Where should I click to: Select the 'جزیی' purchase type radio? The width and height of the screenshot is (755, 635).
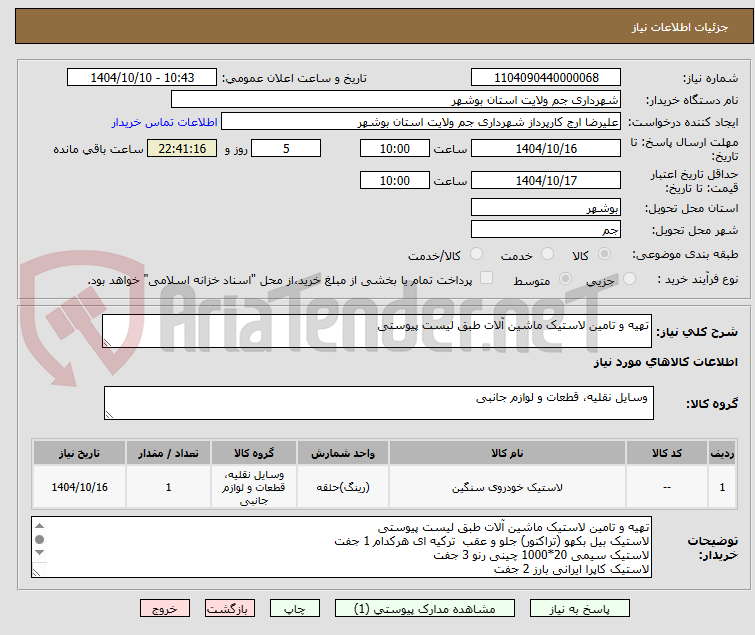629,279
